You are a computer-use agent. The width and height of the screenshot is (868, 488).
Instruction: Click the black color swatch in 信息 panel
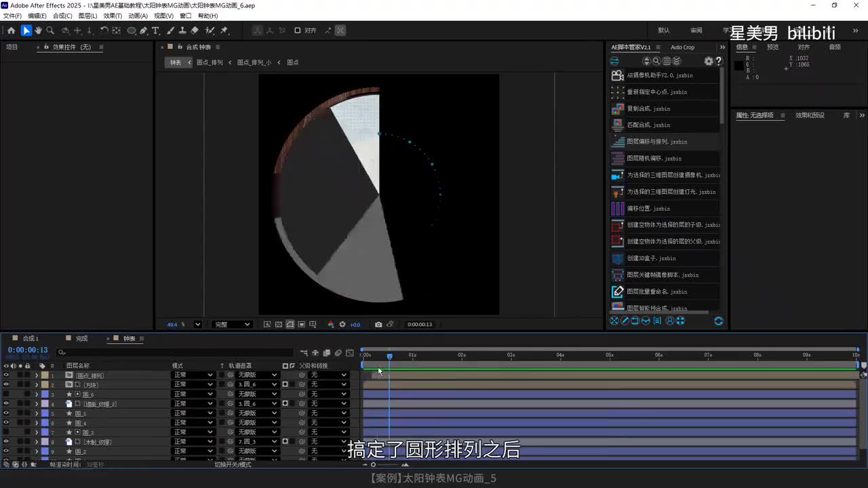(738, 66)
